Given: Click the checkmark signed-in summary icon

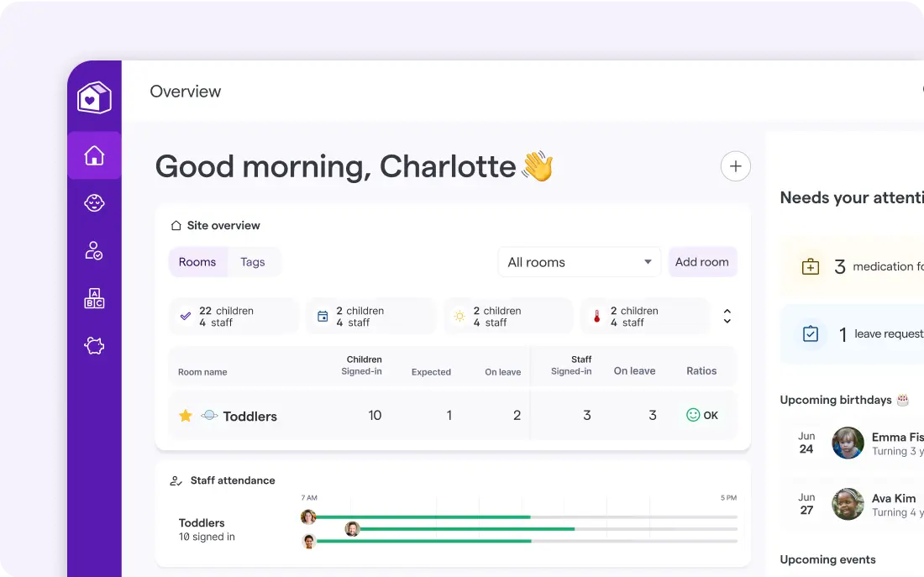Looking at the screenshot, I should click(186, 316).
